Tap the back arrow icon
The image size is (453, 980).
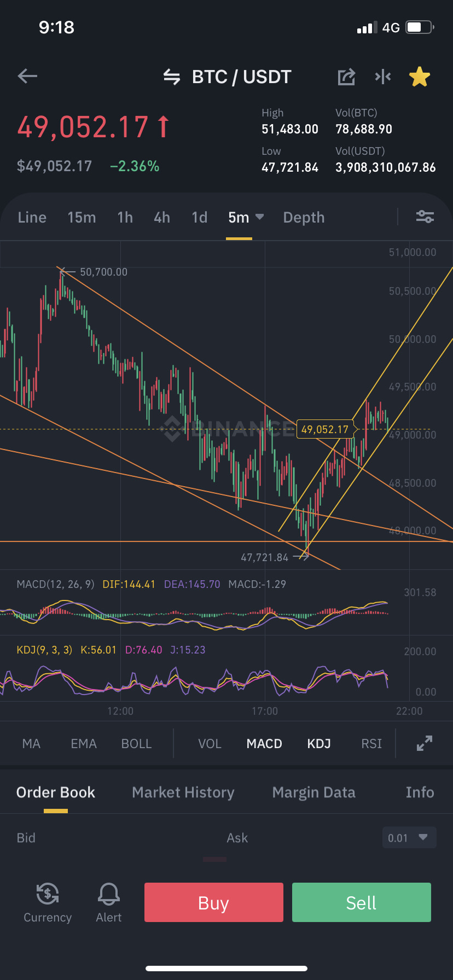coord(27,77)
